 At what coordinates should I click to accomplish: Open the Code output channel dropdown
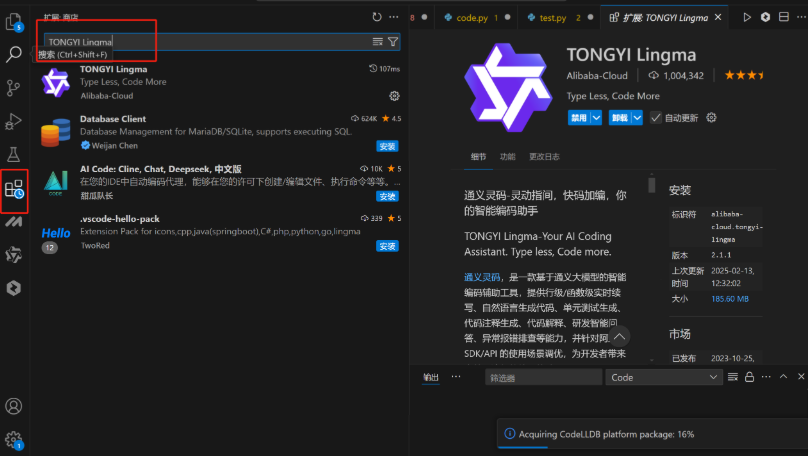tap(664, 377)
